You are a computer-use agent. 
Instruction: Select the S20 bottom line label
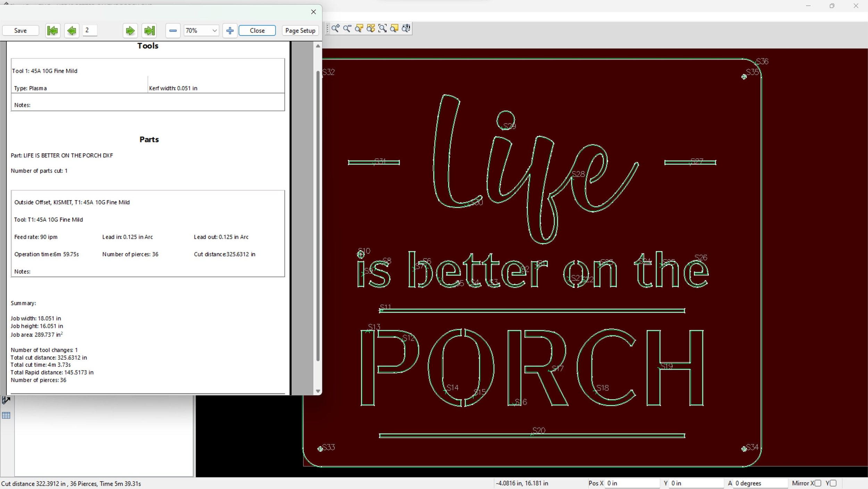[539, 431]
